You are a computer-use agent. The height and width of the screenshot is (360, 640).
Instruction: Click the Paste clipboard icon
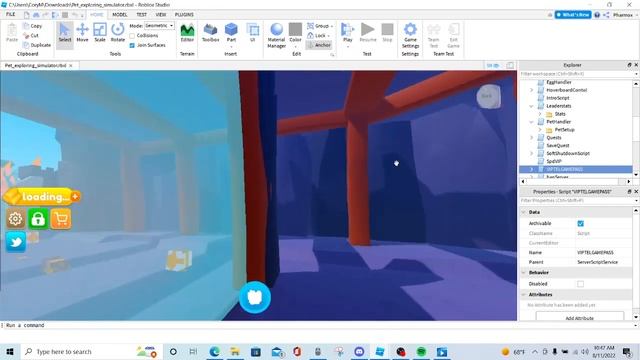12,33
